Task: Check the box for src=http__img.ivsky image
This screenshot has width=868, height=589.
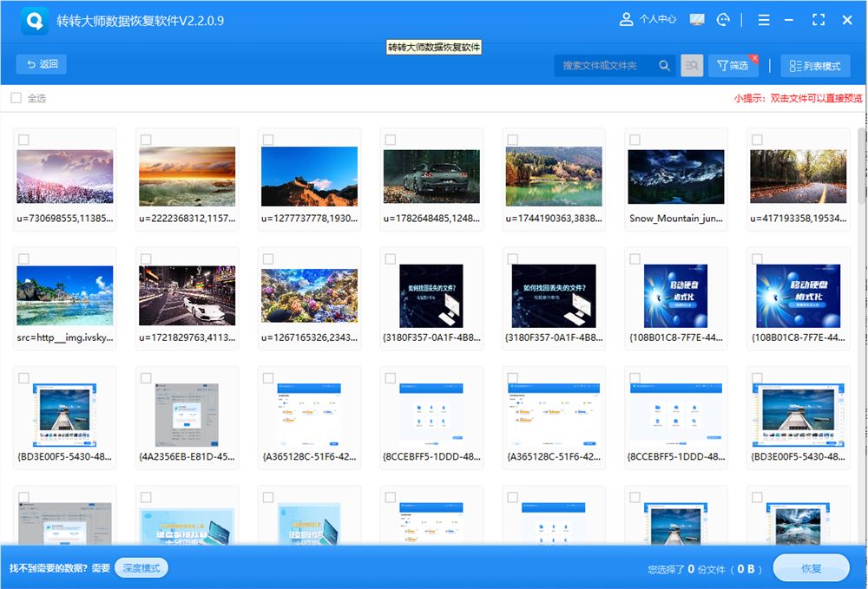Action: point(23,259)
